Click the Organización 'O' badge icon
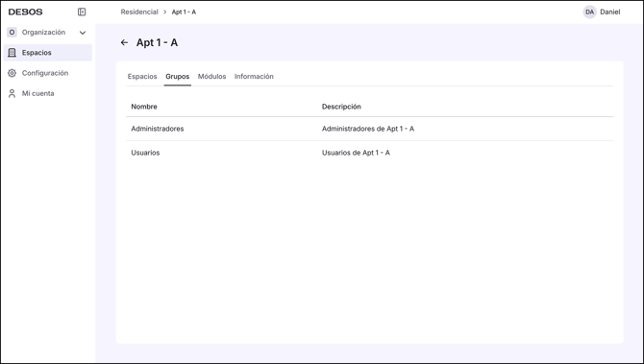 pos(12,33)
